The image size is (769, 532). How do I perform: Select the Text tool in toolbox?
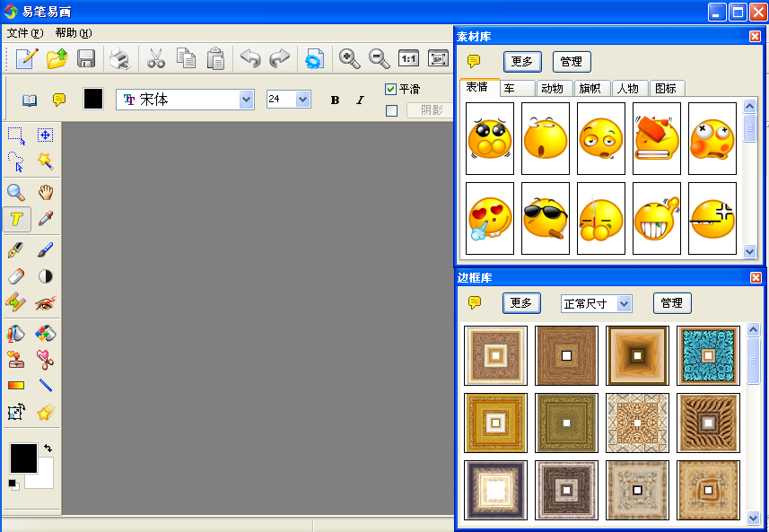(16, 220)
